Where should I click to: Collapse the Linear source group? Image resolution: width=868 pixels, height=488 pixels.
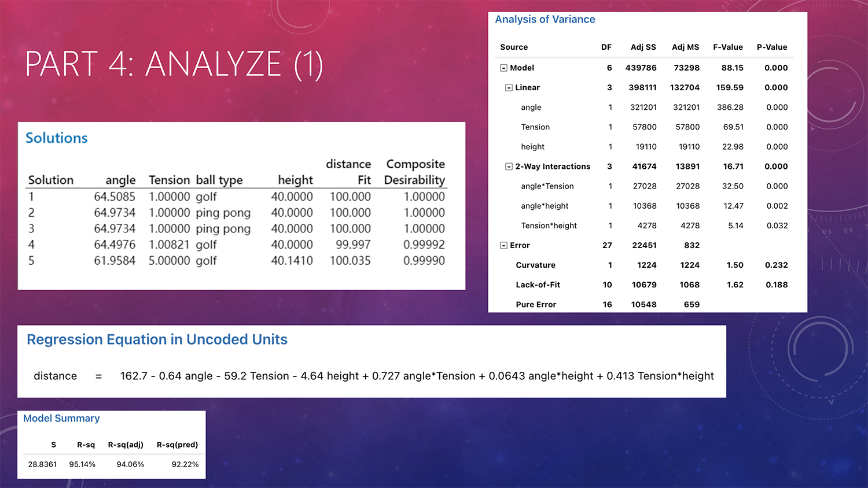tap(509, 88)
